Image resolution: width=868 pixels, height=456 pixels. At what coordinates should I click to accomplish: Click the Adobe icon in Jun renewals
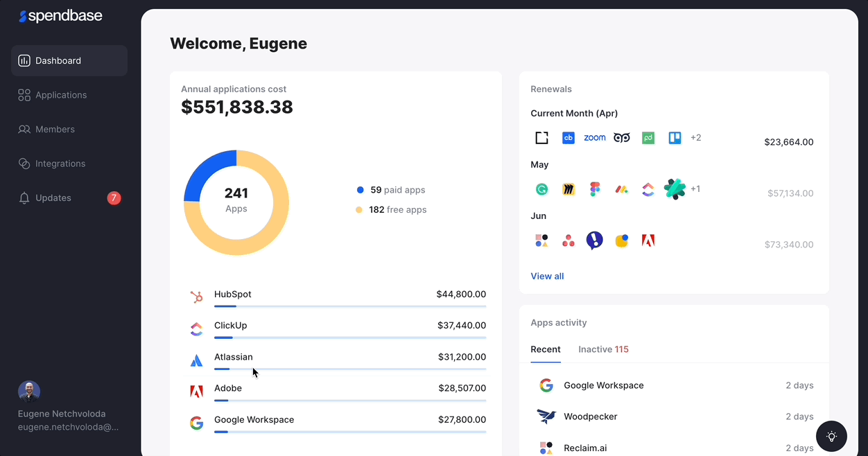[x=648, y=240]
